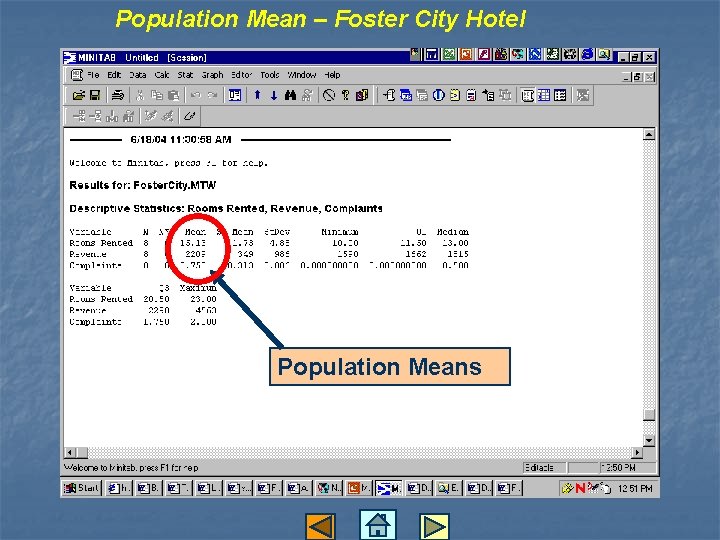Open the Tools menu

(x=270, y=75)
